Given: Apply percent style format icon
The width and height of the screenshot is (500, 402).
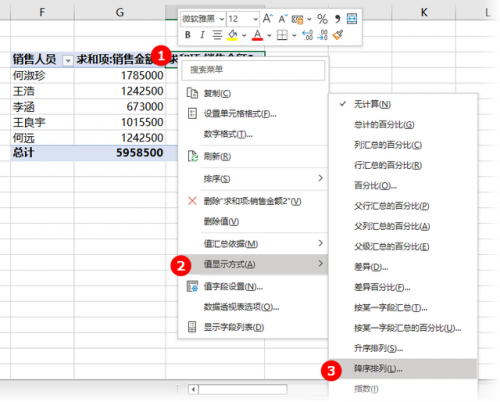Looking at the screenshot, I should (322, 19).
